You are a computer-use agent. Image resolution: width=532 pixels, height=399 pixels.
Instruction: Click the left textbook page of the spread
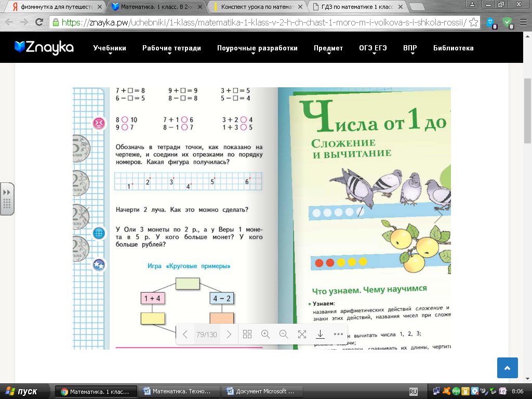click(x=176, y=219)
